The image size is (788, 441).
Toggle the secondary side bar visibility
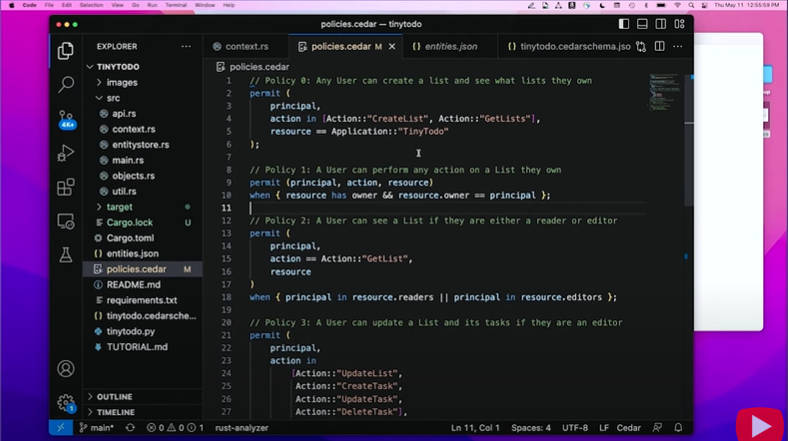pos(661,24)
